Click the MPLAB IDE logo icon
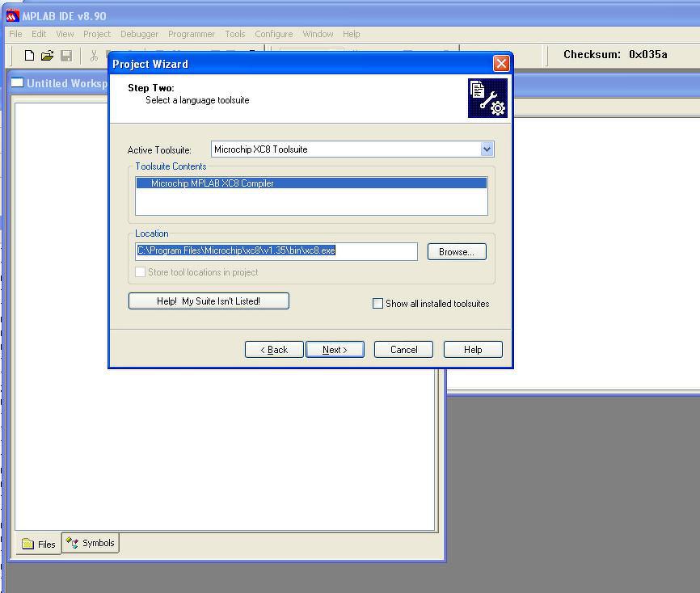The width and height of the screenshot is (700, 593). point(12,15)
